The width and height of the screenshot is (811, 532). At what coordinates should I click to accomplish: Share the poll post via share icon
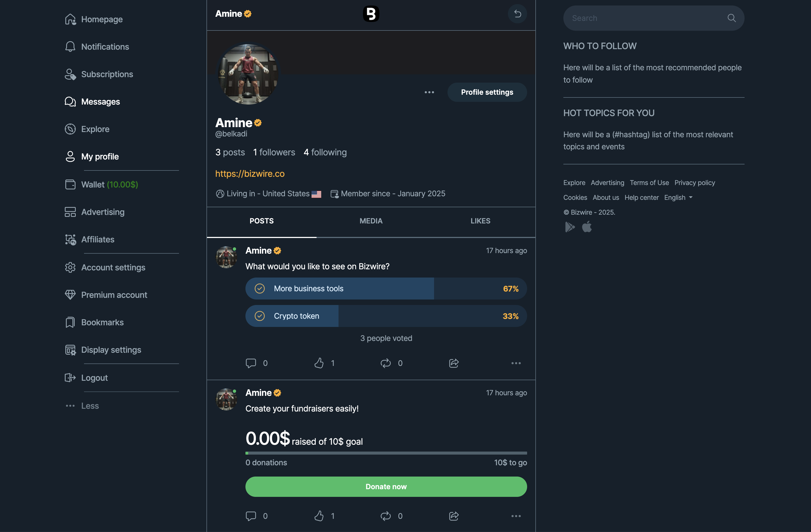pyautogui.click(x=454, y=363)
